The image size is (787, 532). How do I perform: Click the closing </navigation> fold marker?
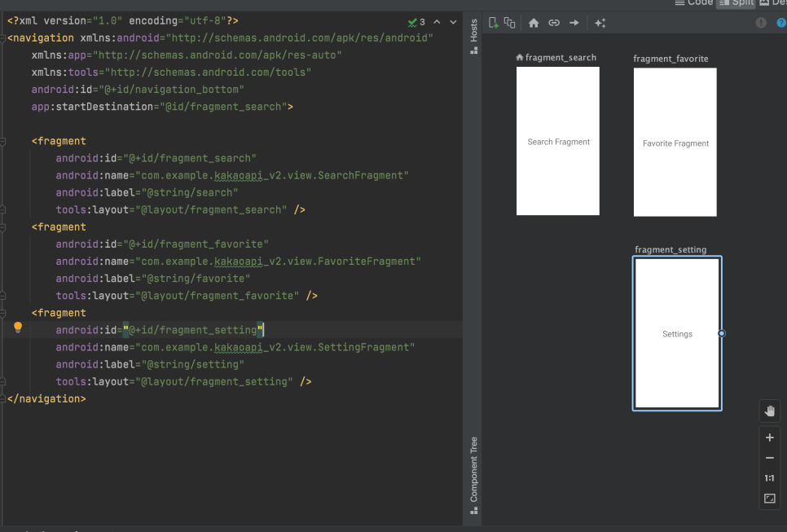tap(2, 399)
